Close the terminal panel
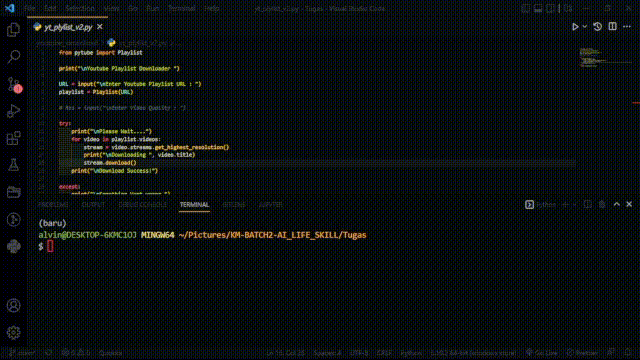640x360 pixels. coord(629,204)
